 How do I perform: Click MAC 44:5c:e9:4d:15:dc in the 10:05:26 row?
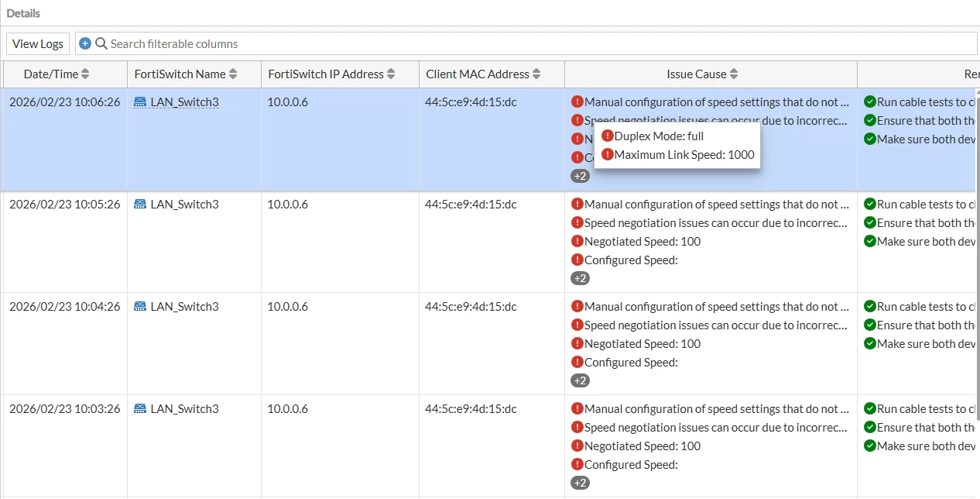tap(471, 204)
